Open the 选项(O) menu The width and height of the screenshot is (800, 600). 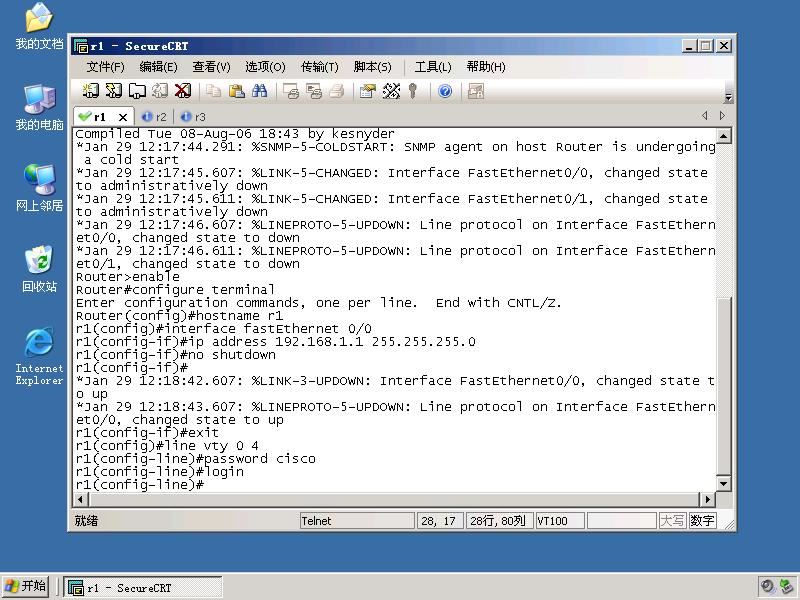pyautogui.click(x=265, y=67)
